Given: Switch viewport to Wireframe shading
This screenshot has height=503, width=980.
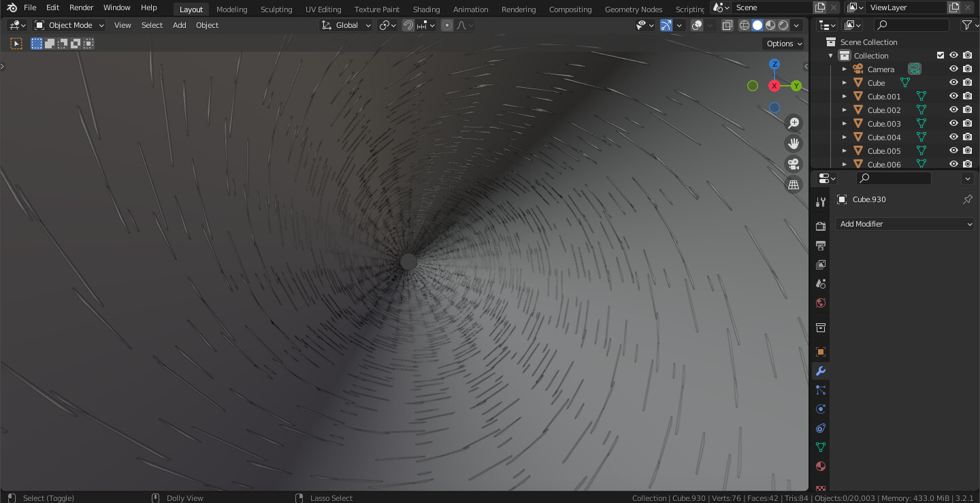Looking at the screenshot, I should click(x=744, y=25).
